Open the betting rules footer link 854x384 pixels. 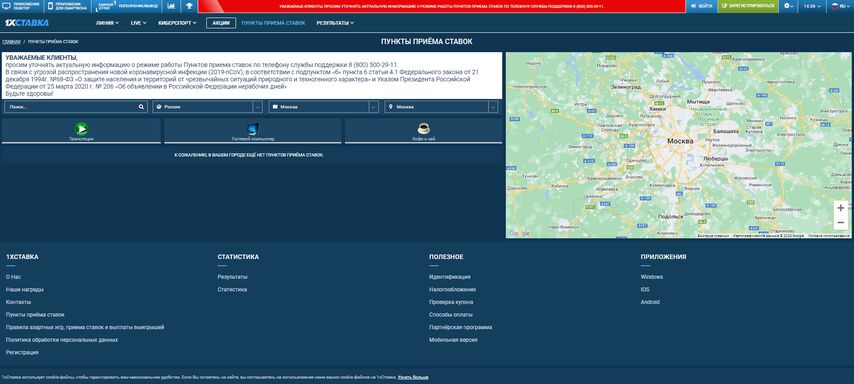85,327
